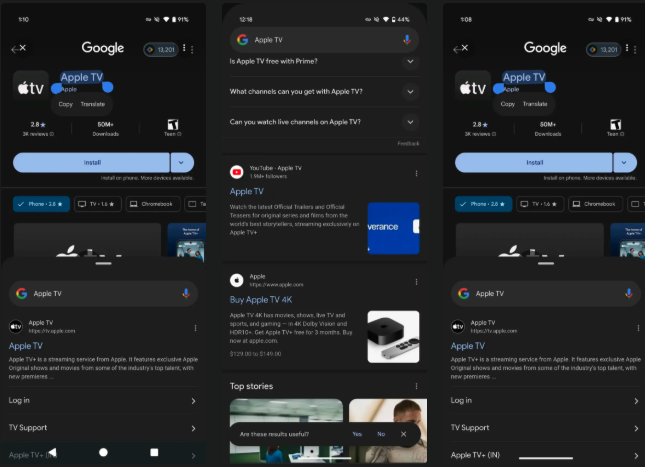Screen dimensions: 645x467
Task: Tap Android back triangle on left screen
Action: (52, 452)
